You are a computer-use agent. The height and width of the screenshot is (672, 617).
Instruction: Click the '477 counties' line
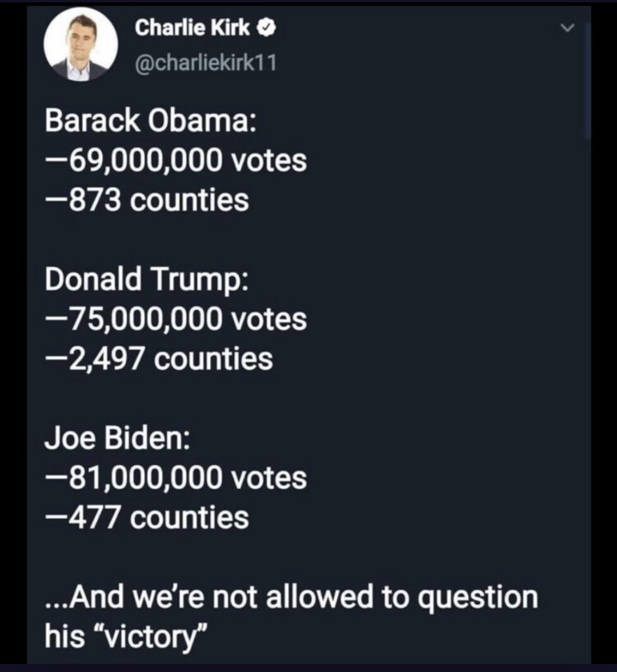[x=147, y=517]
